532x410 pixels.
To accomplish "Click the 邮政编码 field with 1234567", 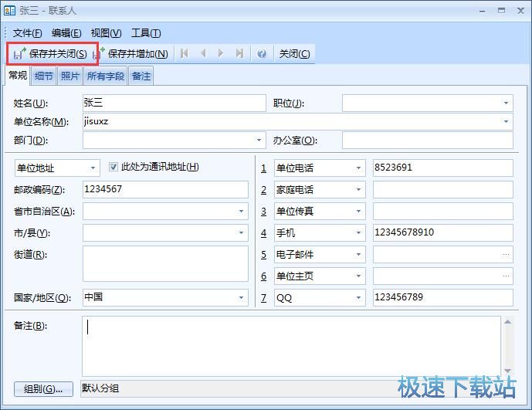I will [165, 189].
